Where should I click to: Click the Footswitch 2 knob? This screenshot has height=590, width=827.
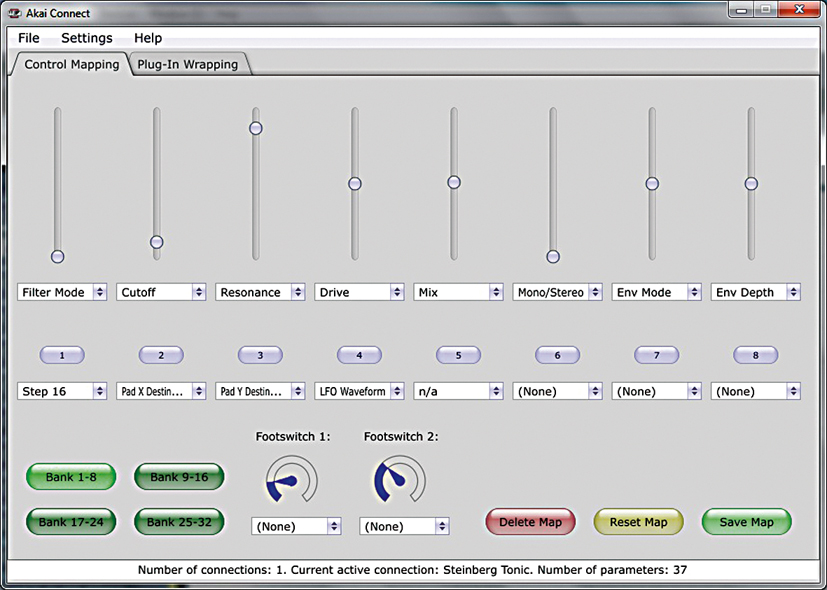point(399,479)
